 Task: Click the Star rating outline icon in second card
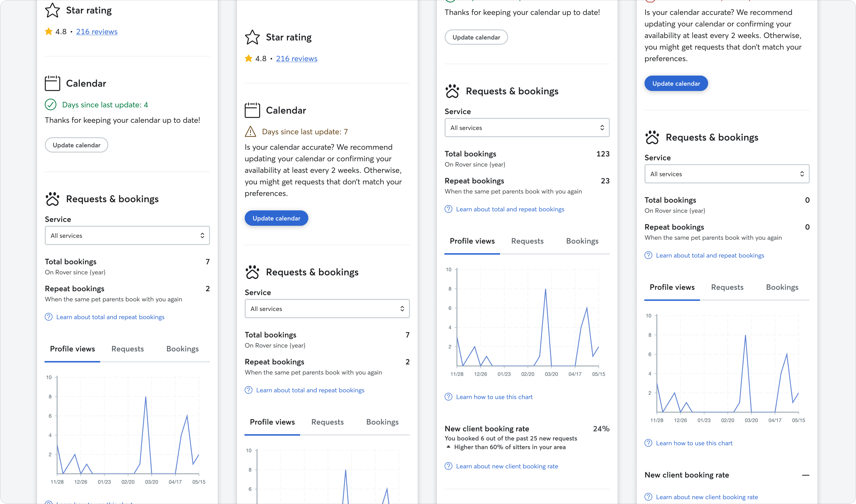click(x=252, y=37)
